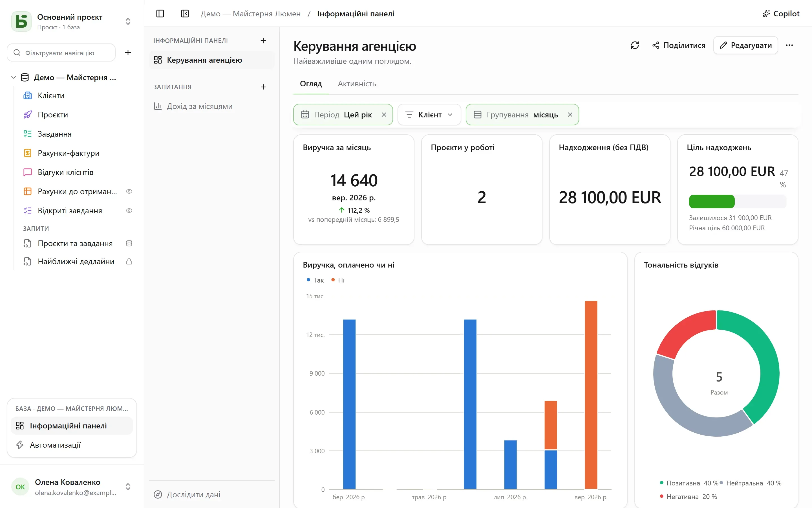Add new navigation item next to filter
The height and width of the screenshot is (508, 812).
[128, 53]
